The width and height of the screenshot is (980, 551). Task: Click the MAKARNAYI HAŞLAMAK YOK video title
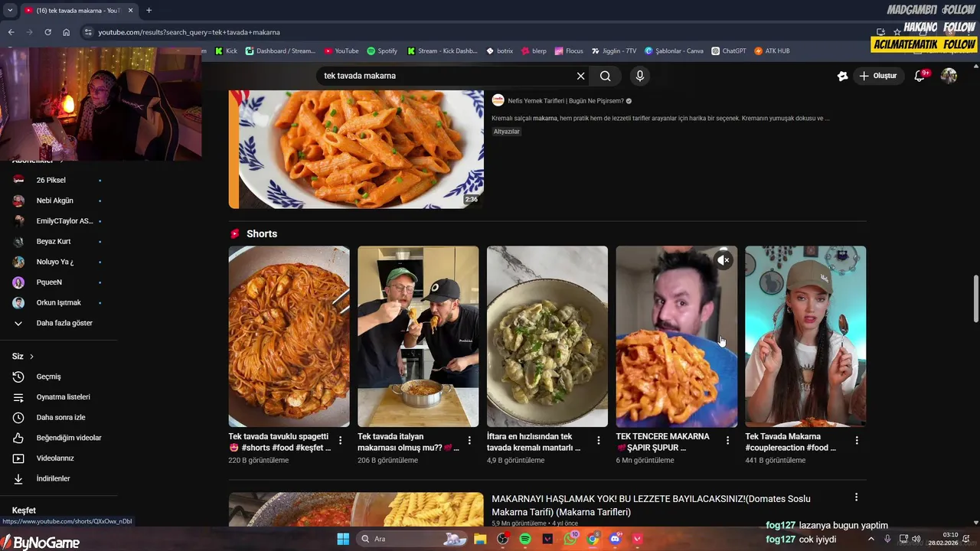(x=651, y=505)
